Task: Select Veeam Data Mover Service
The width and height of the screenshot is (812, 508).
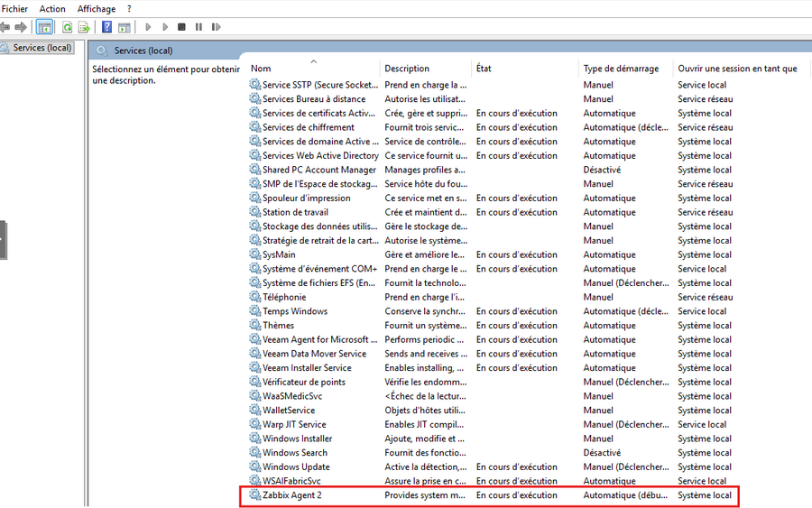Action: point(314,353)
